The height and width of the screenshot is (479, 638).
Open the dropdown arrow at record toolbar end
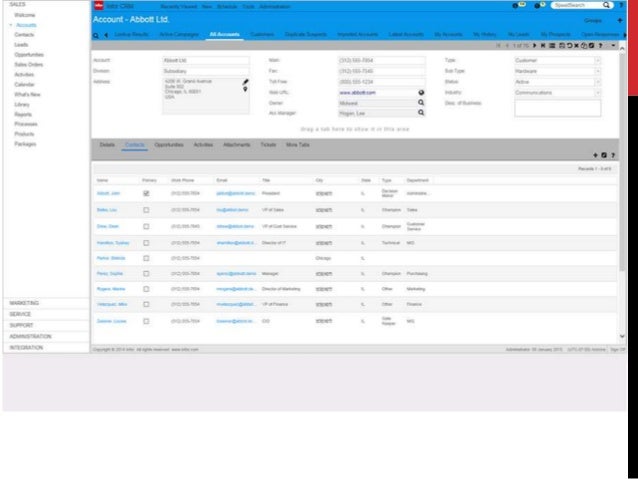(613, 46)
